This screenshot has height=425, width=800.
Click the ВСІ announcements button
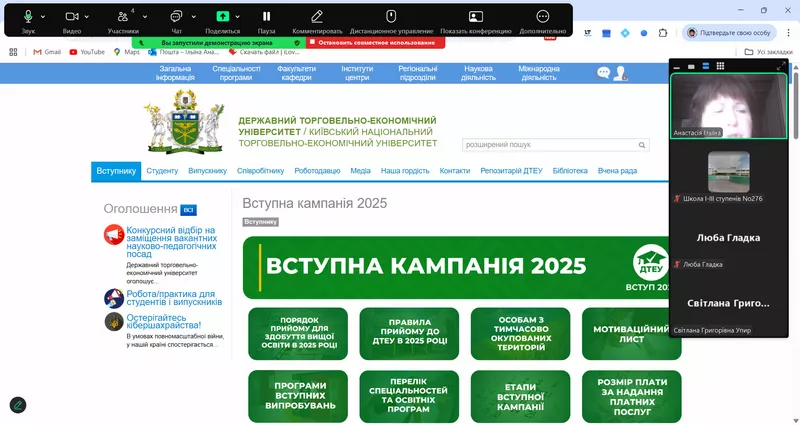[188, 210]
